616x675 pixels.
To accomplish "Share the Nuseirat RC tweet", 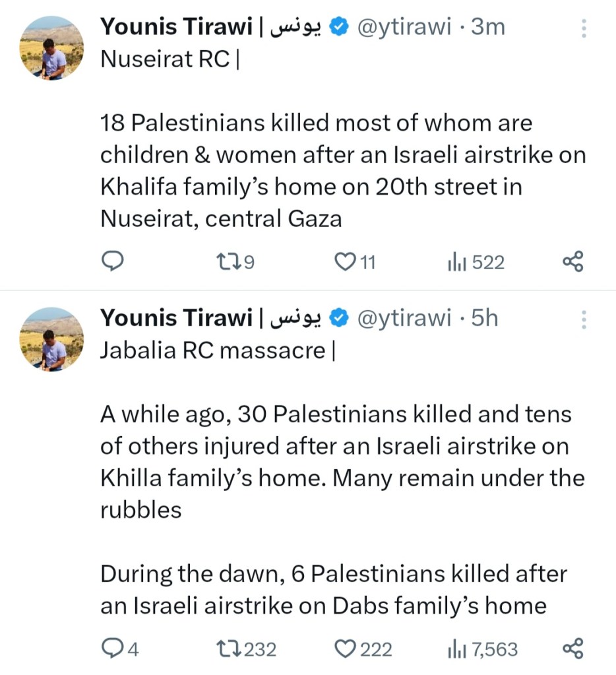I will coord(572,263).
